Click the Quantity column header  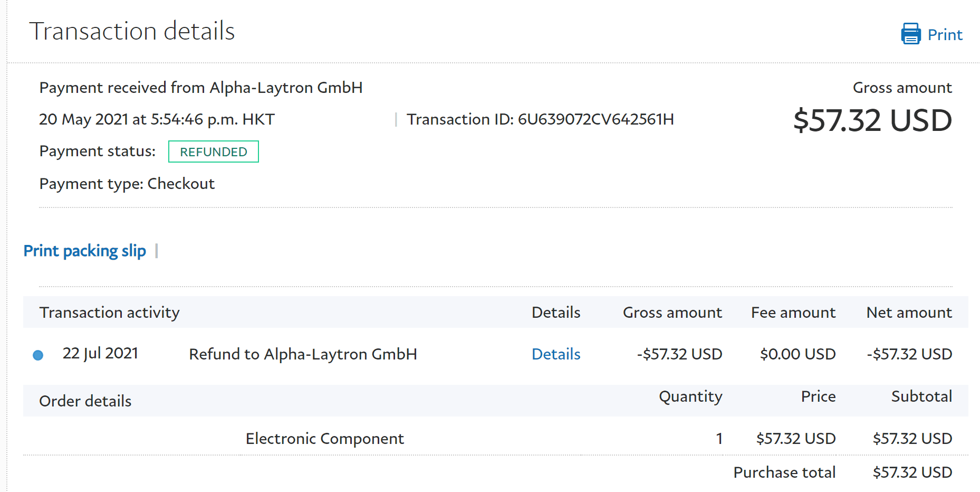tap(690, 396)
